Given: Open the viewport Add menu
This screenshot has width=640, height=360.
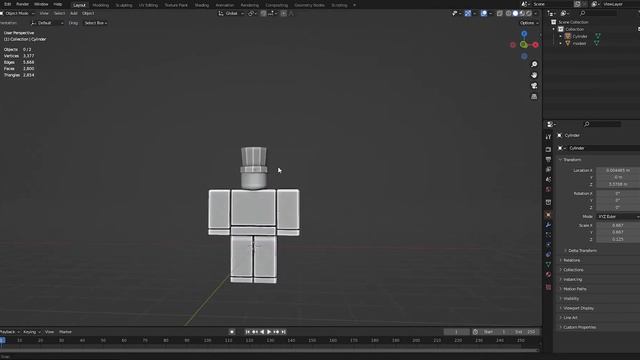Looking at the screenshot, I should [x=73, y=13].
